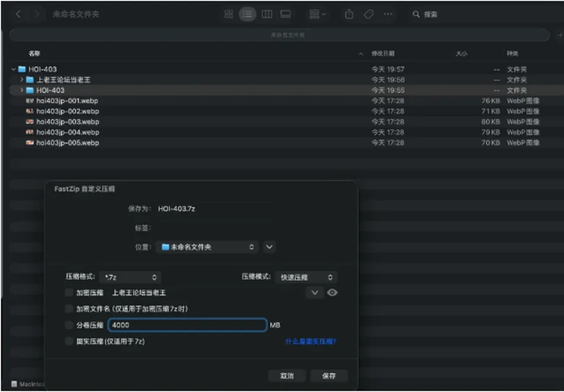Open the password history dropdown arrow
The width and height of the screenshot is (564, 392).
[x=315, y=292]
